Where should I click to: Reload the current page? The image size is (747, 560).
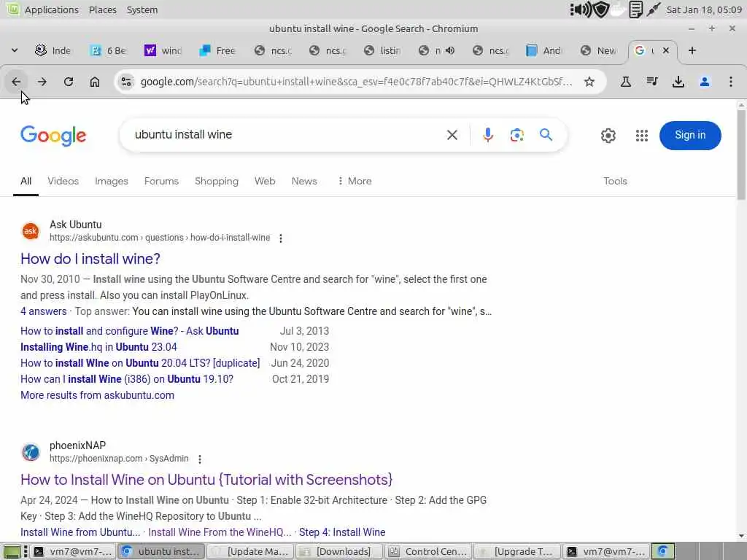pyautogui.click(x=69, y=82)
